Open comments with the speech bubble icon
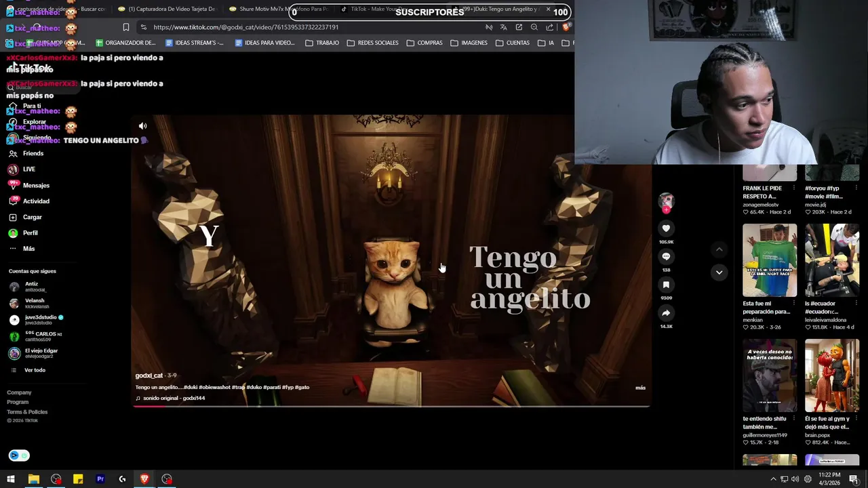 click(x=666, y=256)
